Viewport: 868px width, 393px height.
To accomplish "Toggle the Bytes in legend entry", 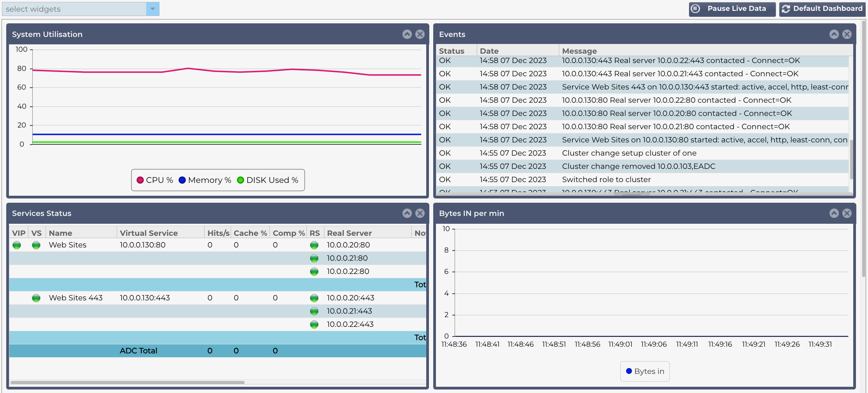I will [x=644, y=371].
